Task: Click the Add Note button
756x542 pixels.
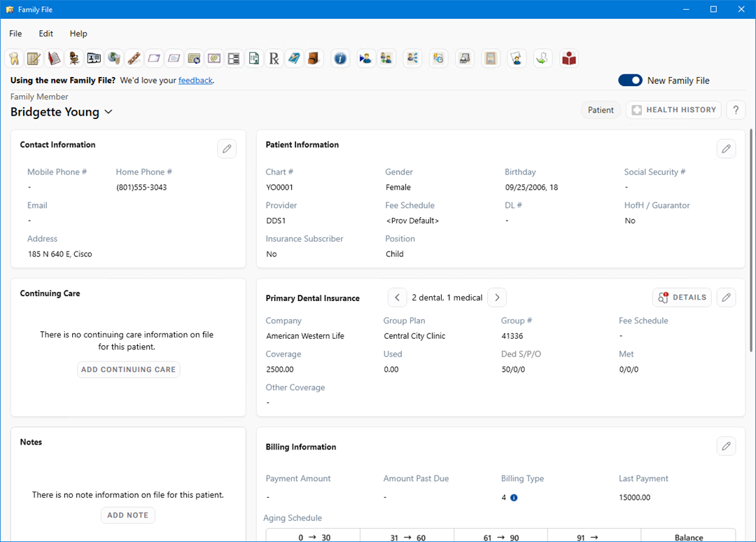Action: click(x=128, y=515)
